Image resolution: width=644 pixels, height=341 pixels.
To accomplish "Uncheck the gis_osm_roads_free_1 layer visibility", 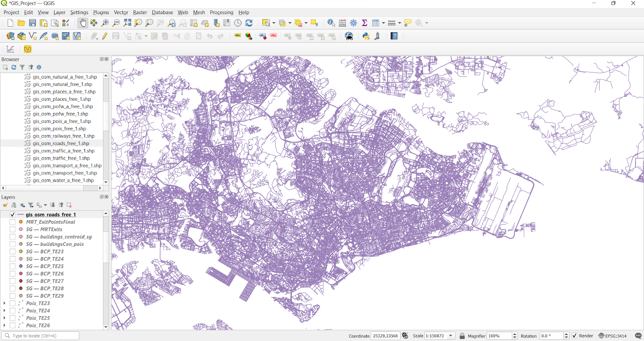I will click(12, 215).
